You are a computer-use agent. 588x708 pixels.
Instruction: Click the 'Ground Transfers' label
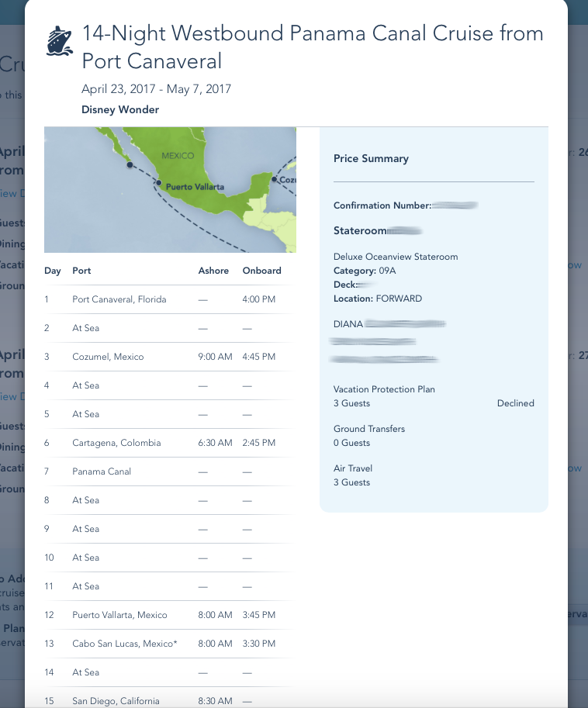(369, 429)
